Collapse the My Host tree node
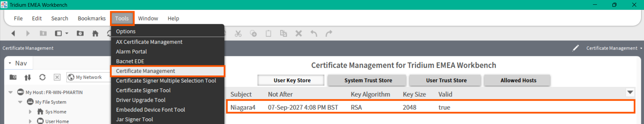Viewport: 644px width, 124px height. [x=10, y=92]
